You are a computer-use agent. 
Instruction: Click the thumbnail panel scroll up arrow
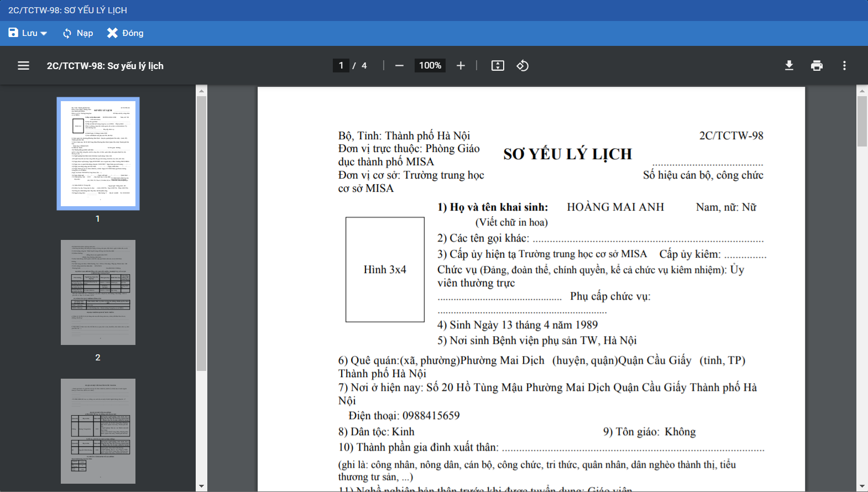tap(201, 91)
